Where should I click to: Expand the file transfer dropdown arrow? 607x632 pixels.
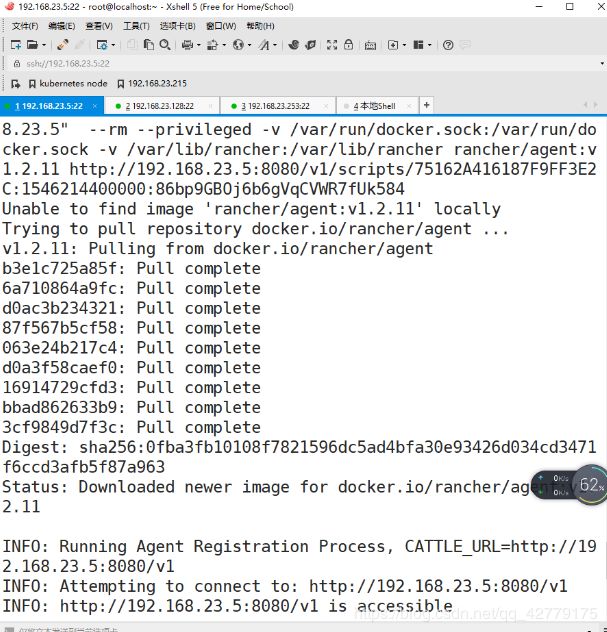click(224, 45)
